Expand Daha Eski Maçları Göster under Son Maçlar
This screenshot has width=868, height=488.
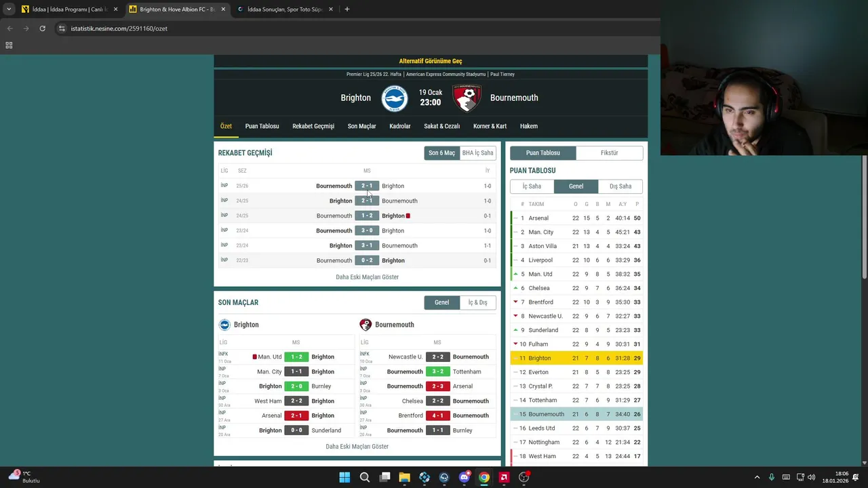click(x=357, y=447)
